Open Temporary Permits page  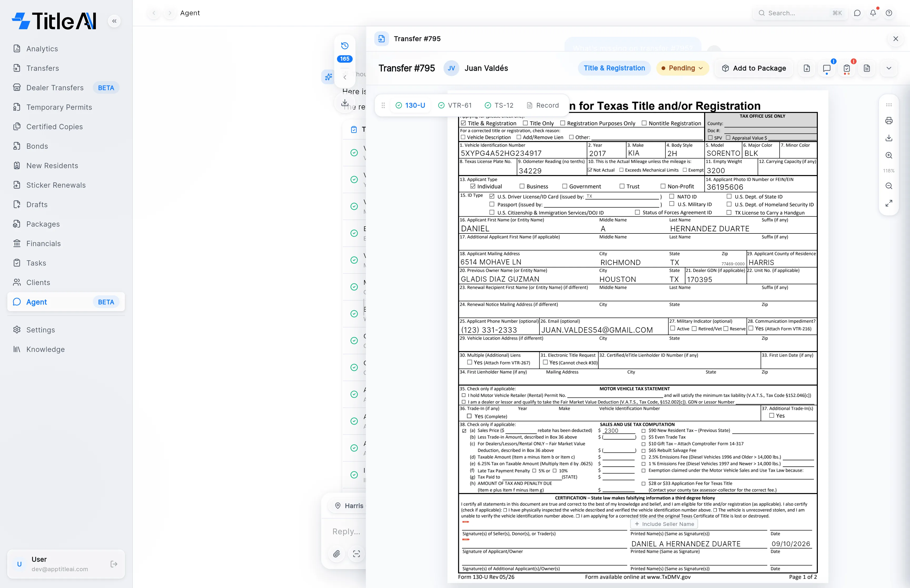59,107
